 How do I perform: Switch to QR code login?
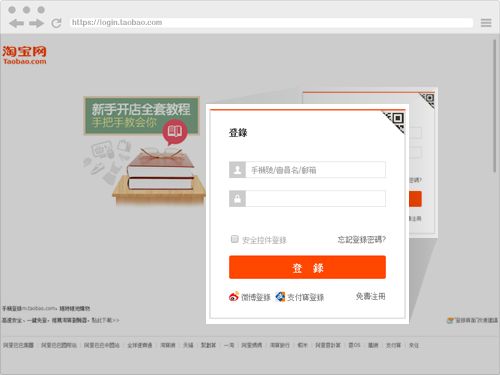(x=395, y=121)
